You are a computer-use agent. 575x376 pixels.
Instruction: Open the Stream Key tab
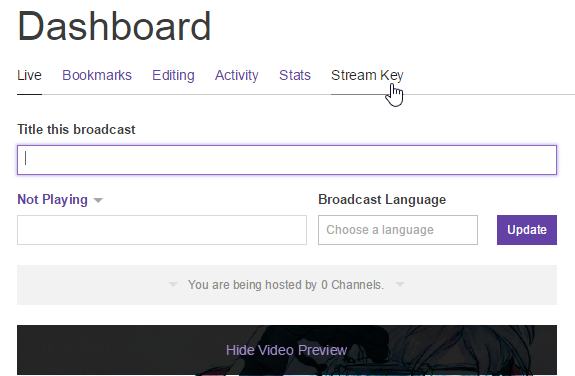click(x=367, y=76)
